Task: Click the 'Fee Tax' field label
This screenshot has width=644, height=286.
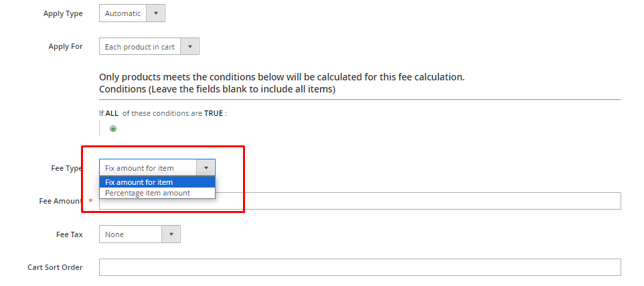Action: [70, 234]
